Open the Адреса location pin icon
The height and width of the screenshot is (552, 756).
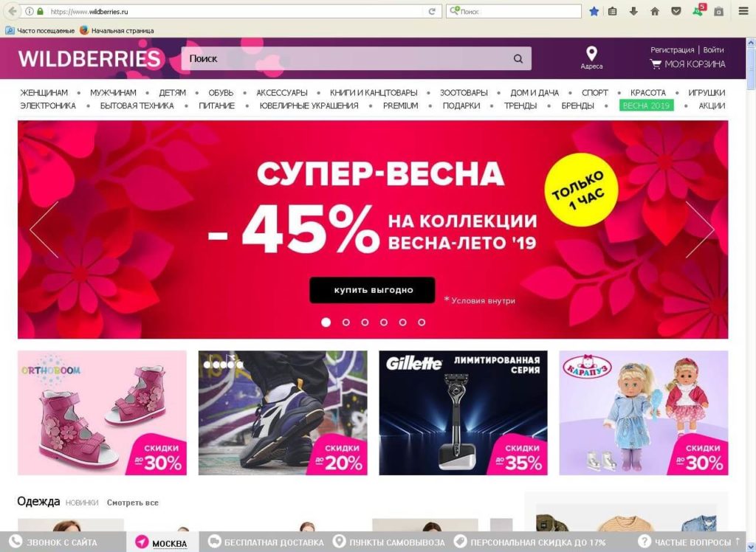coord(591,53)
